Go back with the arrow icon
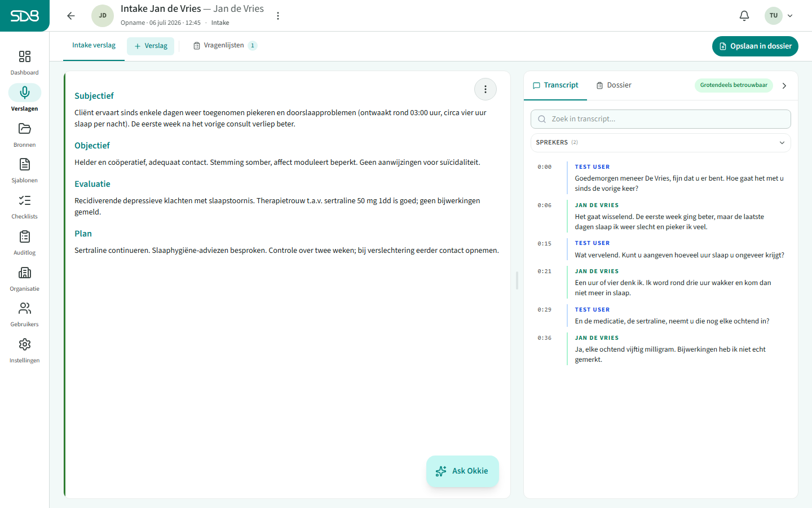This screenshot has width=812, height=508. [71, 16]
